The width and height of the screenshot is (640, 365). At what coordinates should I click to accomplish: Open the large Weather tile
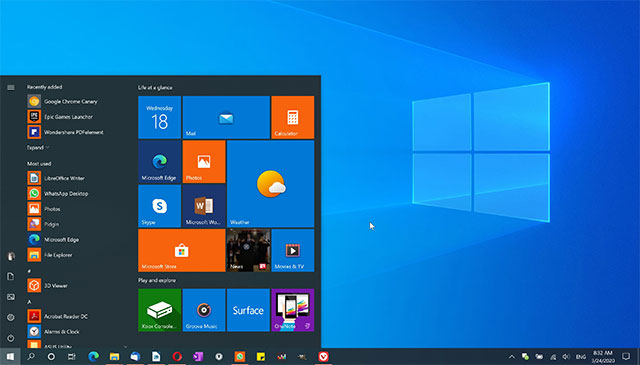(x=271, y=184)
